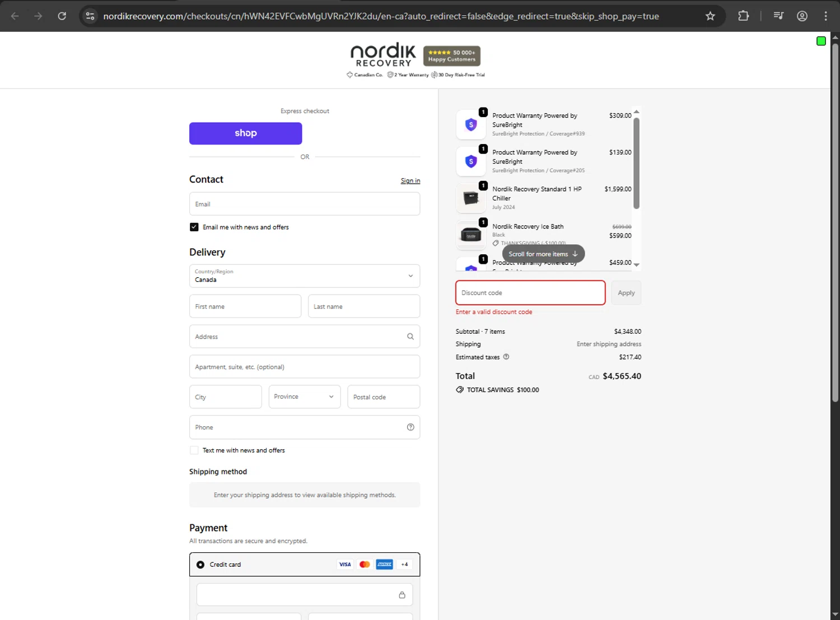Click the Mastercard icon

[x=365, y=565]
